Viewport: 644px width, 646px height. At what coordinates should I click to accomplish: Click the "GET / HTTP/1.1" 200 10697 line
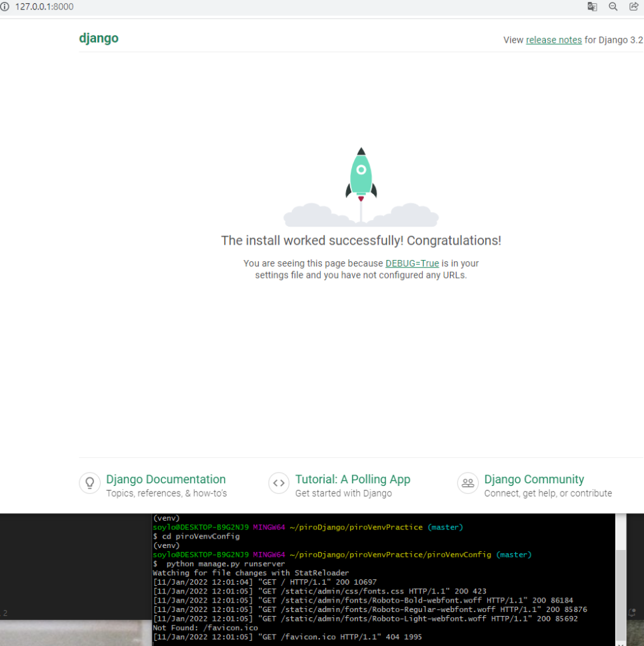pos(265,582)
